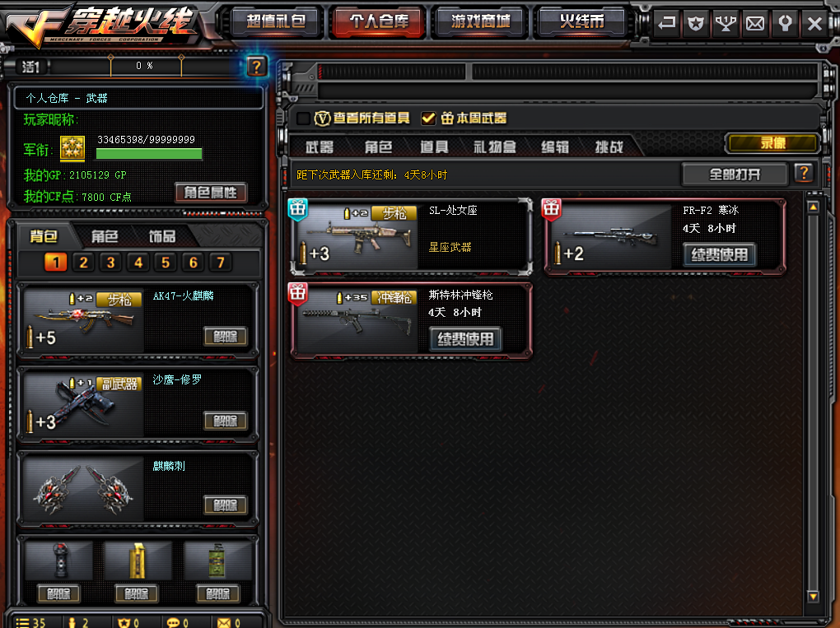Open the 游戏商城 menu
This screenshot has width=840, height=628.
click(x=481, y=22)
